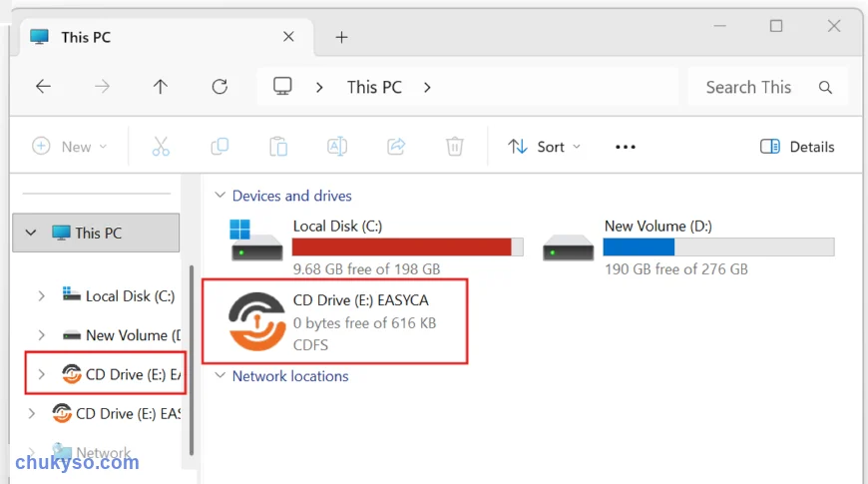Click the forward navigation arrow

point(102,87)
